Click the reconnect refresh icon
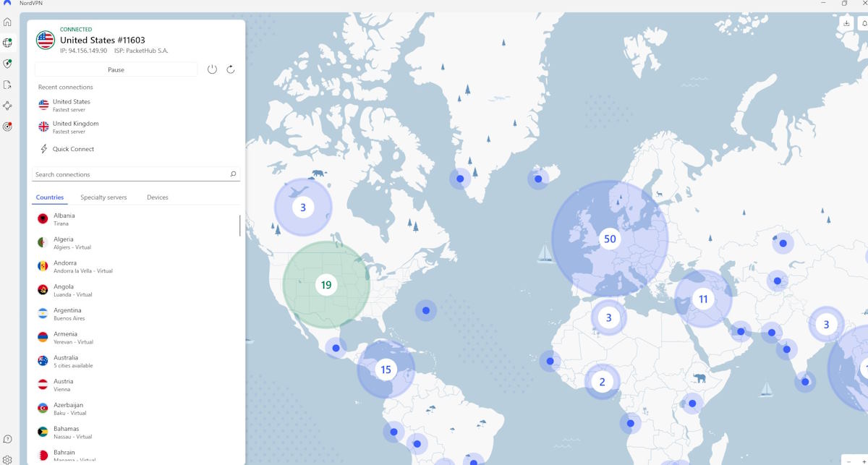 click(x=231, y=69)
